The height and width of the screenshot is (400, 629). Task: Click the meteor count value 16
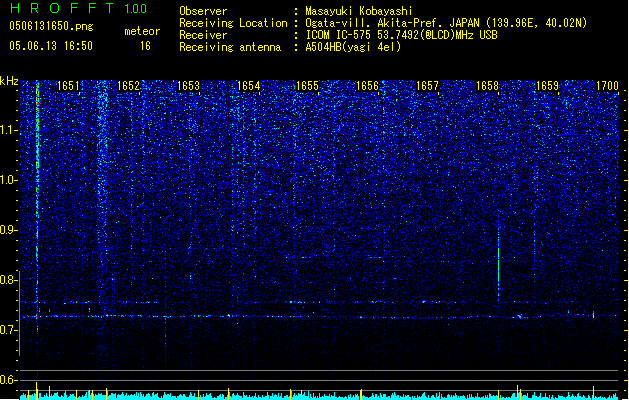tap(145, 46)
